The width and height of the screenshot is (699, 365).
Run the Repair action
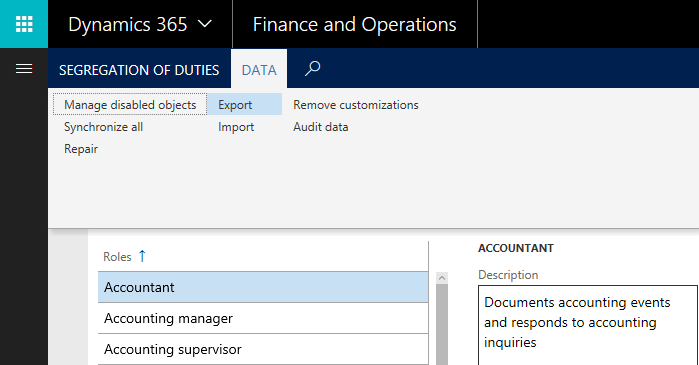(x=81, y=149)
